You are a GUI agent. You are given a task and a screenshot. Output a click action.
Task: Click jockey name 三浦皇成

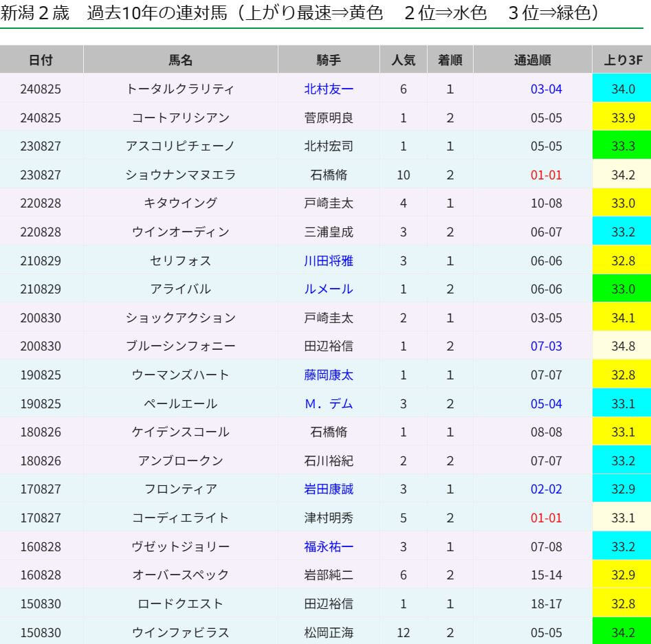[329, 232]
